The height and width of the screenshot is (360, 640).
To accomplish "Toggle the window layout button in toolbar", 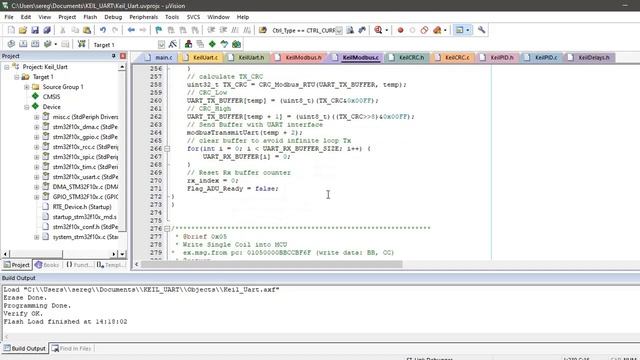I will (x=460, y=30).
